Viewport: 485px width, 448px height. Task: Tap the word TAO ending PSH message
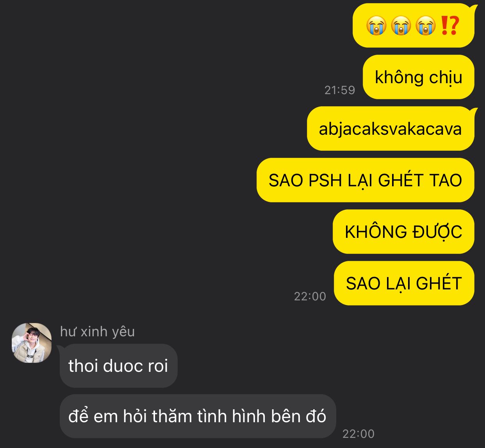point(446,180)
